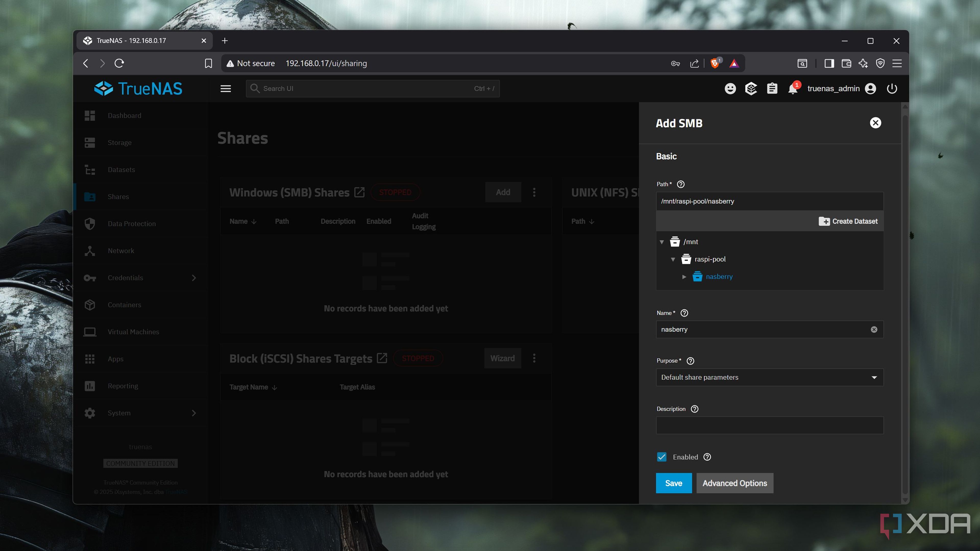
Task: Toggle sidebar with hamburger menu icon
Action: tap(226, 89)
